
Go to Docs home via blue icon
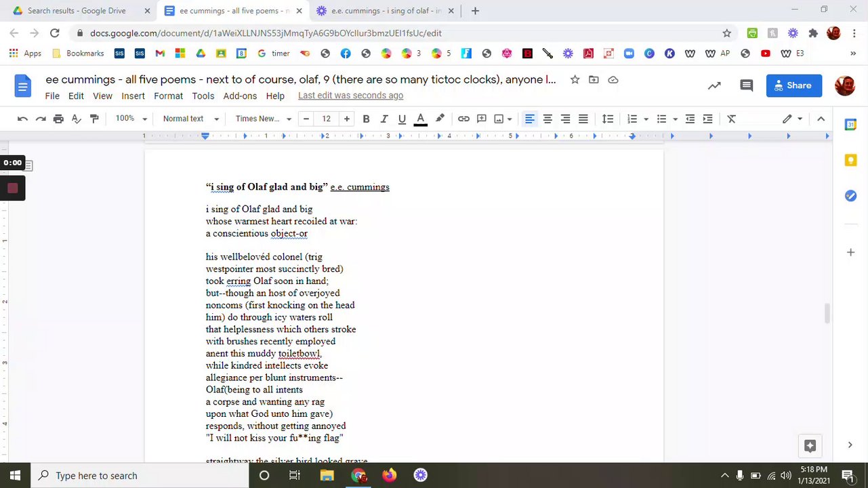point(23,86)
